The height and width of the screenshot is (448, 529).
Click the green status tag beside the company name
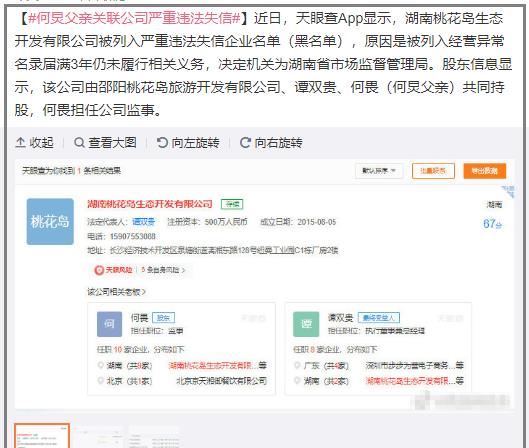coord(232,204)
